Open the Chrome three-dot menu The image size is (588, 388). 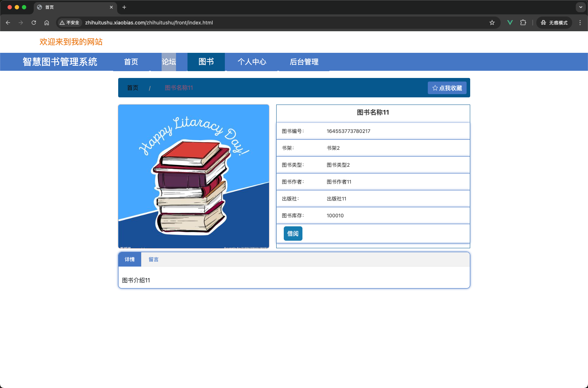click(x=580, y=23)
